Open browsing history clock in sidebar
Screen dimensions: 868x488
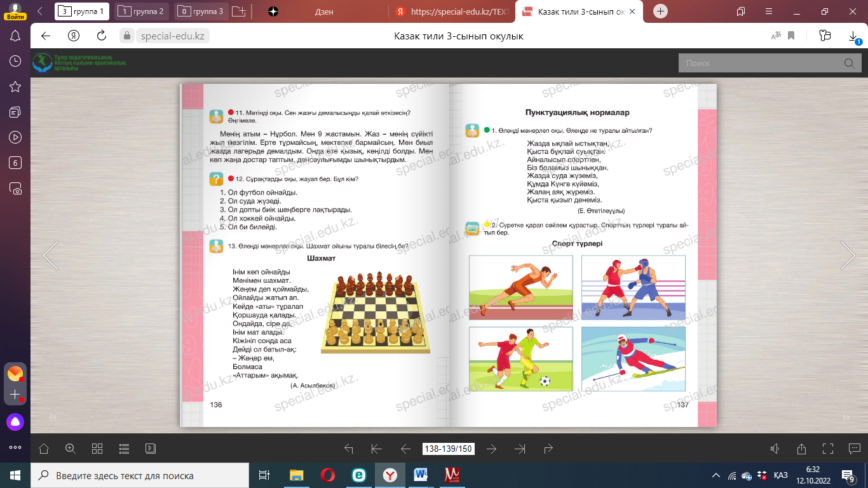(x=16, y=61)
